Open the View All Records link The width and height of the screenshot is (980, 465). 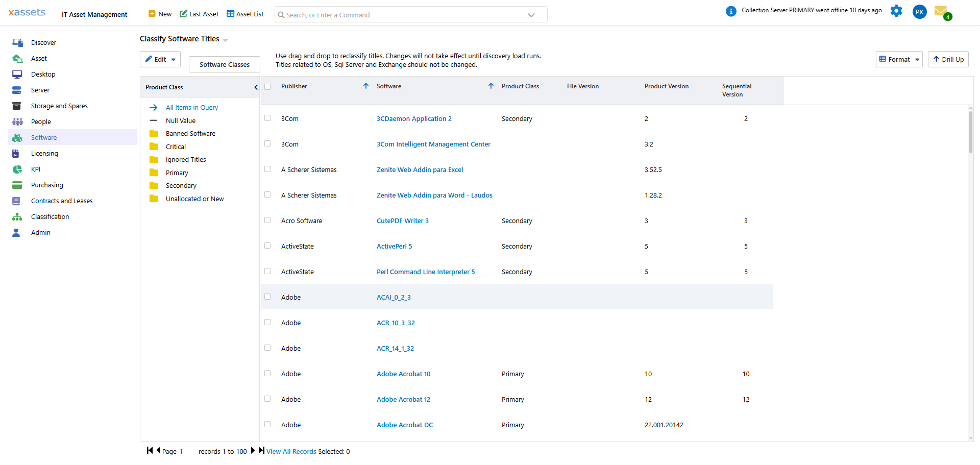[x=291, y=451]
